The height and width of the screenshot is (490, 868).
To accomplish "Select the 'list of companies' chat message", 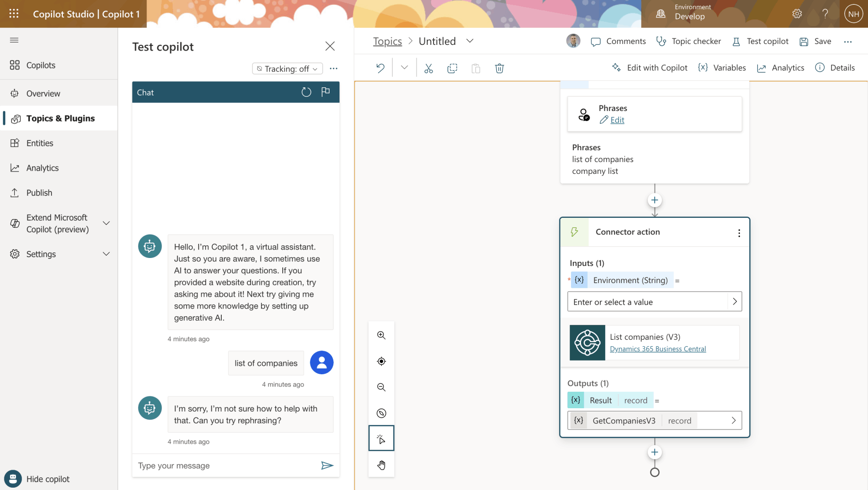I will [x=266, y=363].
